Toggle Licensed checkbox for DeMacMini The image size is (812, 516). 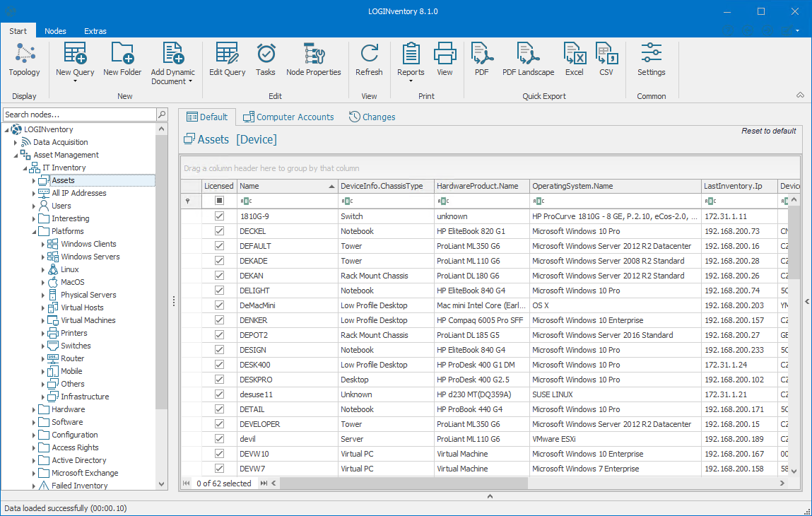pos(220,305)
